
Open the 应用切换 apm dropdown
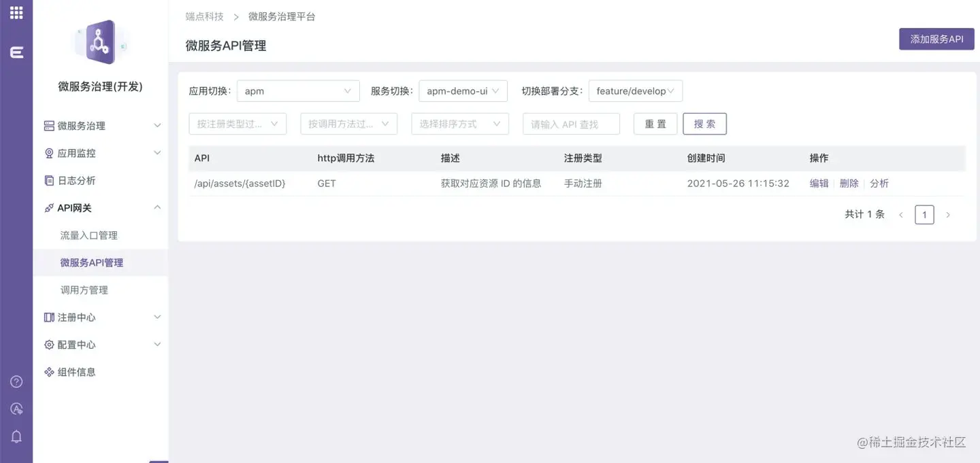pyautogui.click(x=298, y=91)
